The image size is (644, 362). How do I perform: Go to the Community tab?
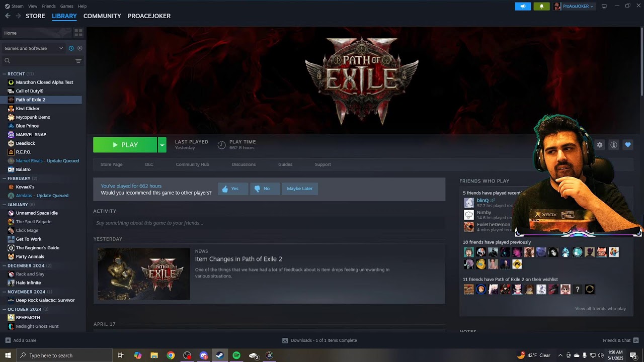coord(102,16)
